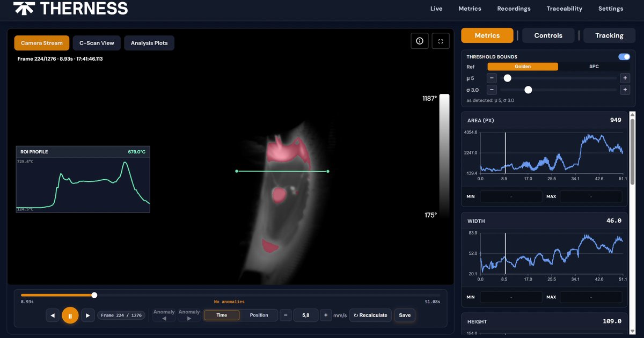Go to Recordings
Screen dimensions: 644x338
pyautogui.click(x=514, y=9)
